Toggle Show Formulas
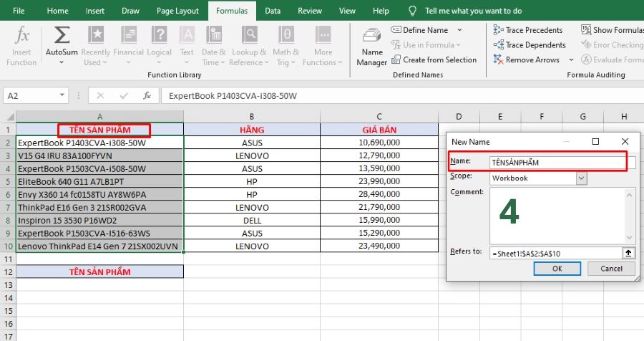This screenshot has width=644, height=341. pyautogui.click(x=612, y=30)
